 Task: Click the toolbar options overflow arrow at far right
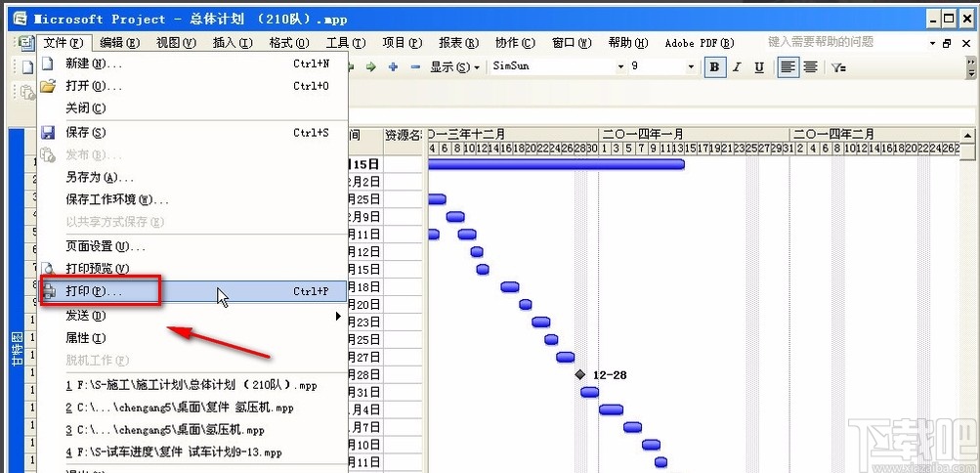[x=971, y=66]
